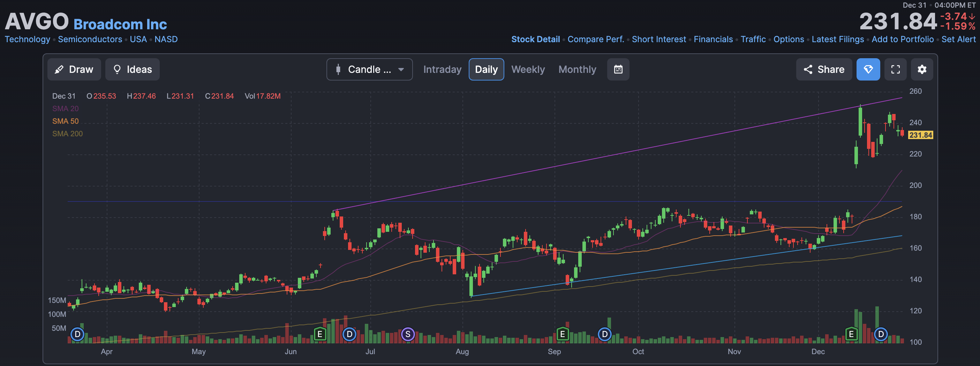Click the dividend D marker in late December
This screenshot has height=366, width=980.
(x=881, y=334)
